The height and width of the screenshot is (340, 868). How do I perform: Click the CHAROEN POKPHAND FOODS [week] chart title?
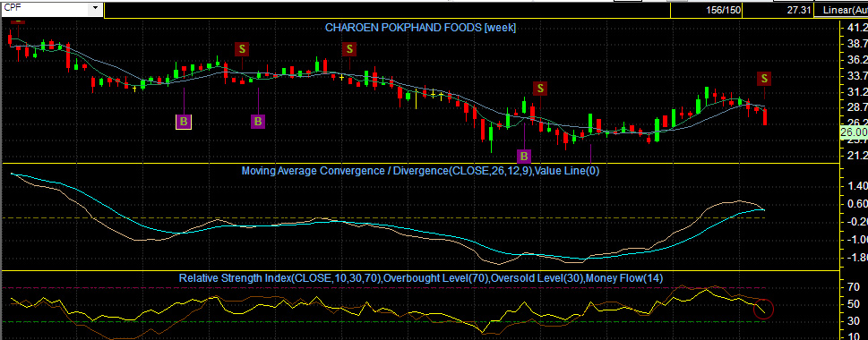(x=420, y=27)
